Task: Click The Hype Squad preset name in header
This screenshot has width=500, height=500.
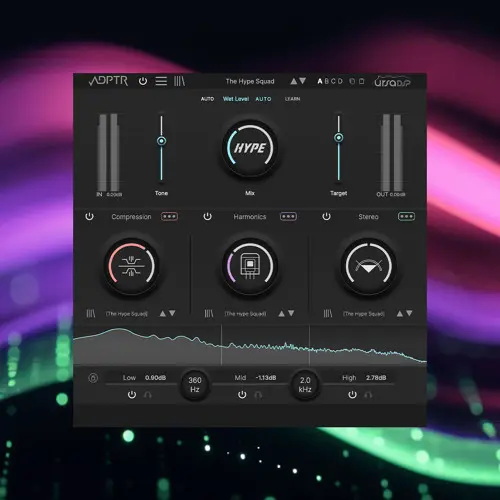Action: point(250,81)
